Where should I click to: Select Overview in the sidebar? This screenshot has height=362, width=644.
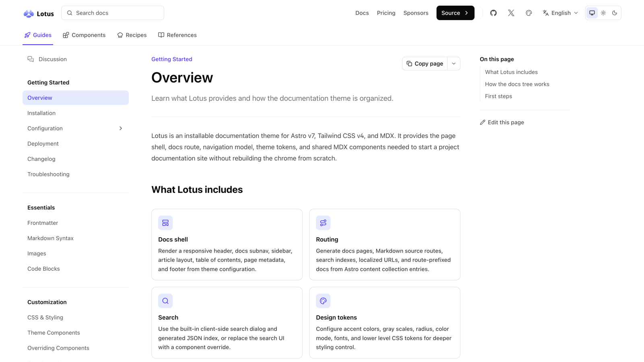point(76,98)
